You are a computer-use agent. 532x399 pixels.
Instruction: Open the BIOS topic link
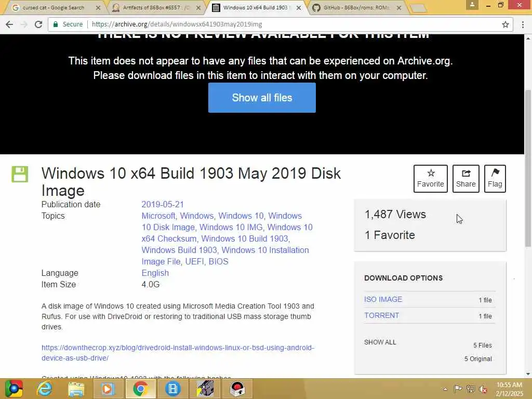(219, 262)
